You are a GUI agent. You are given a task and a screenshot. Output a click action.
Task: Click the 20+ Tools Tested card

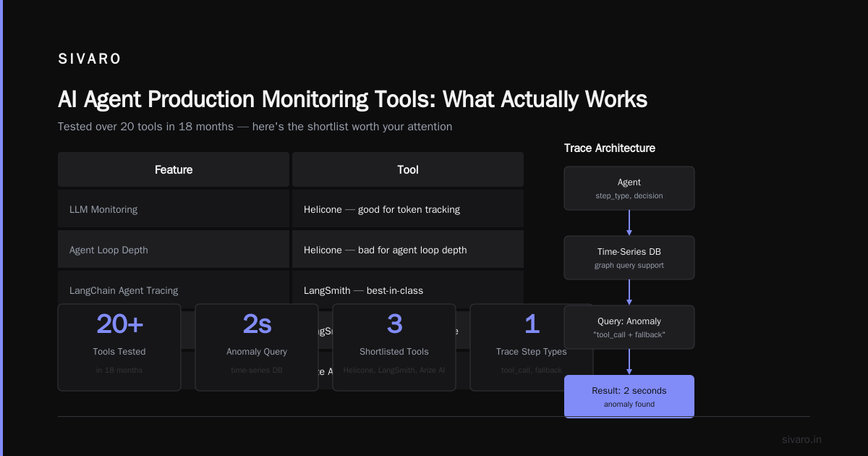[119, 347]
